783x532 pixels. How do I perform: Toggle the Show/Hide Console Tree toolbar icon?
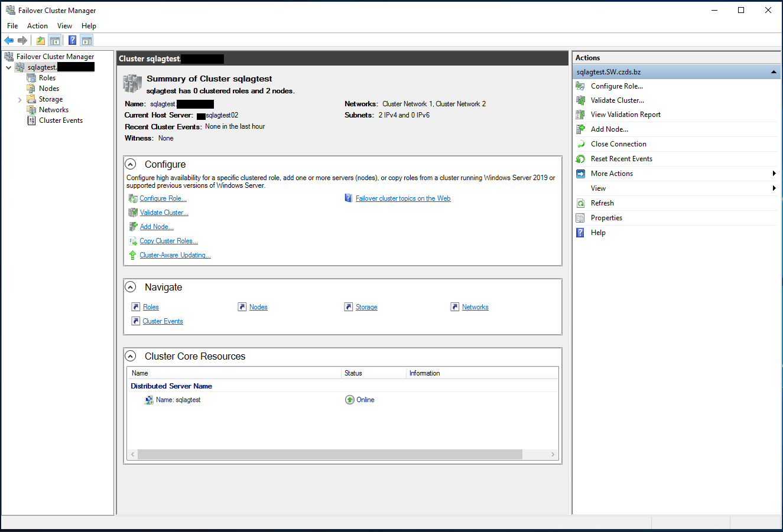[x=55, y=40]
